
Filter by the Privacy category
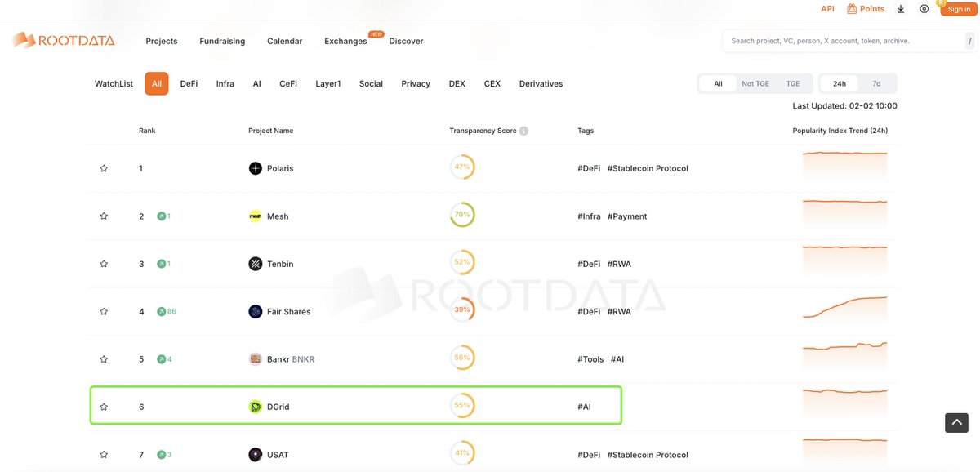(416, 83)
